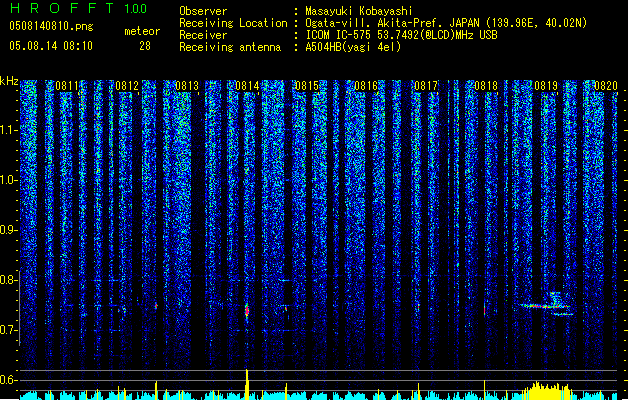Click the Ogata-vill. Akita-Pref. JAPAN location text
The image size is (629, 400).
[446, 23]
